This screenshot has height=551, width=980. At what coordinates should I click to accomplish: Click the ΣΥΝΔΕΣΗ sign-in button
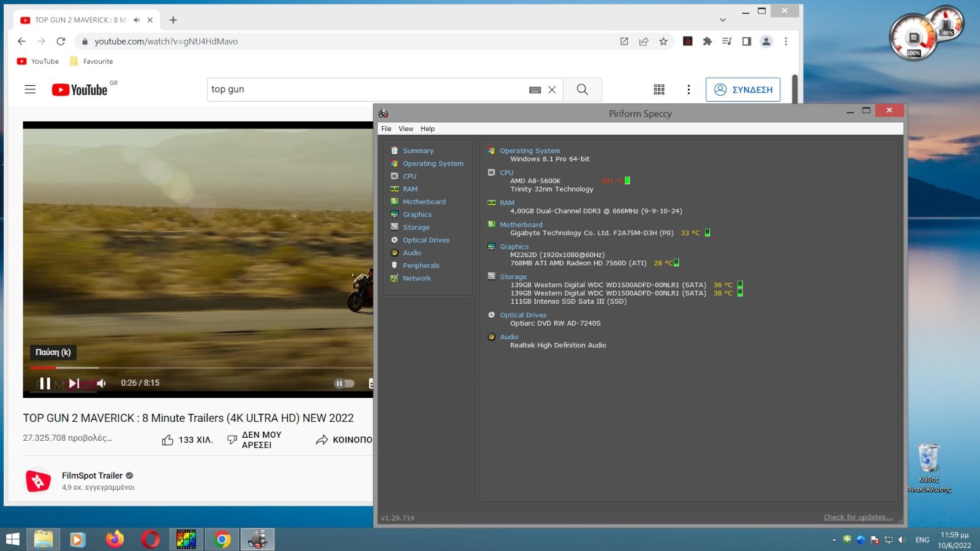coord(743,89)
